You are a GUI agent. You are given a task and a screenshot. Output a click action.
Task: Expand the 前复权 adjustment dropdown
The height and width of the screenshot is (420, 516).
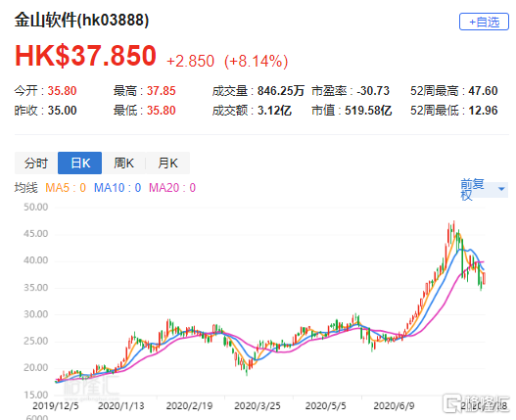pos(484,189)
